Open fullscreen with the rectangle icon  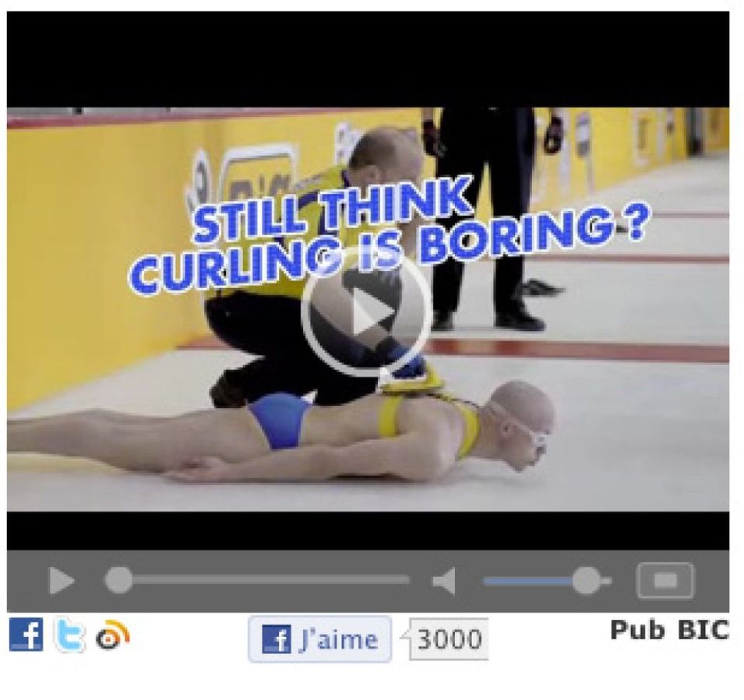coord(665,581)
